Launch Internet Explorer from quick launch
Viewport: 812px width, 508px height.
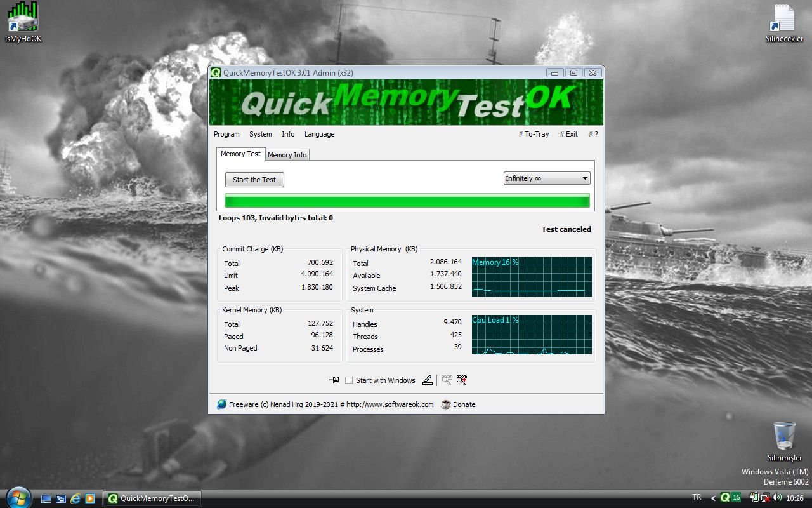[75, 498]
